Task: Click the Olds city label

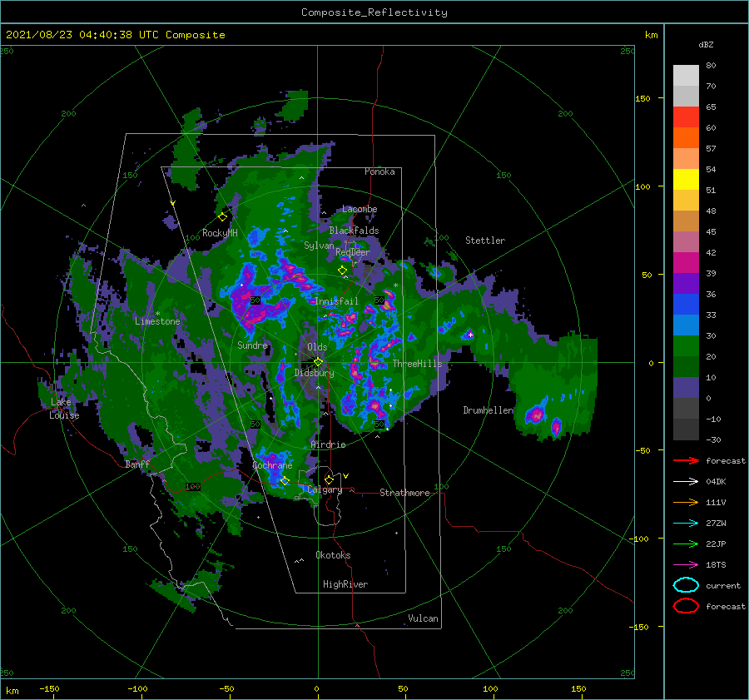Action: coord(317,347)
